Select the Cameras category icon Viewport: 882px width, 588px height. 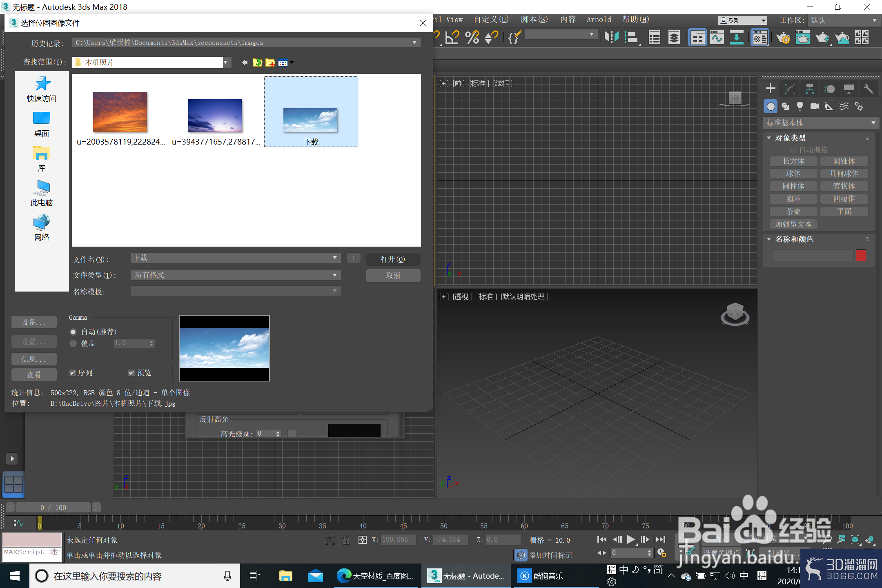[x=815, y=107]
